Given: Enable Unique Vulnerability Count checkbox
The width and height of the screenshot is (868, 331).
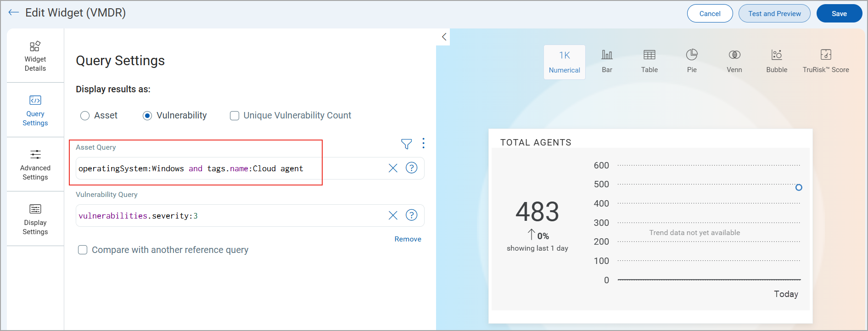Looking at the screenshot, I should pyautogui.click(x=235, y=116).
